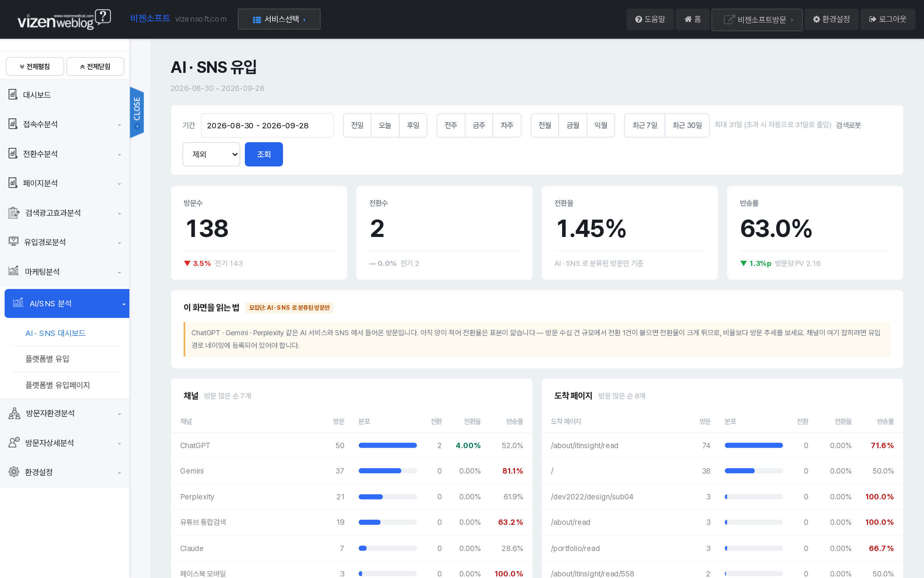Click the AI/SNS 분석 graph icon
This screenshot has width=924, height=578.
coord(18,303)
